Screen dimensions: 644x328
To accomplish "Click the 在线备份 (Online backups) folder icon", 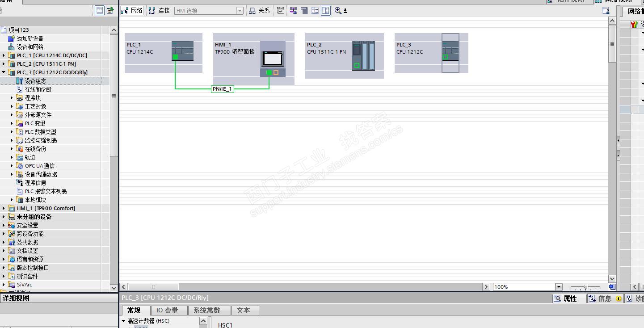I will [20, 149].
